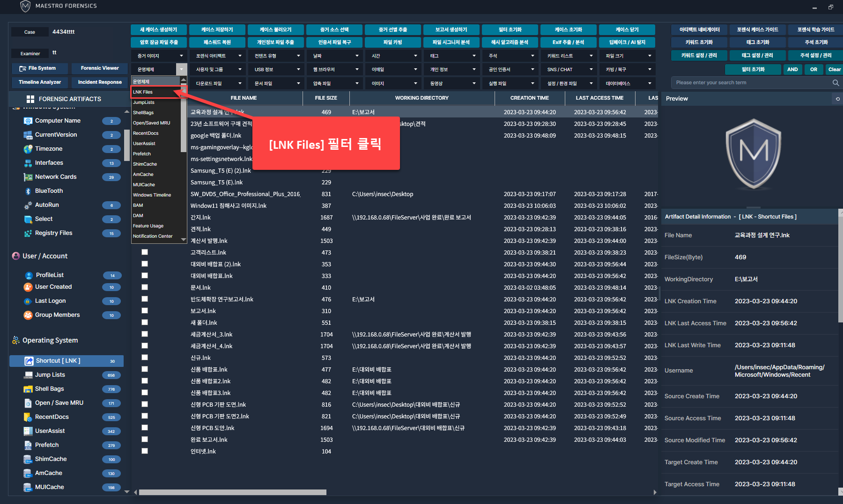Click the search magnifier icon
843x504 pixels.
pos(836,83)
